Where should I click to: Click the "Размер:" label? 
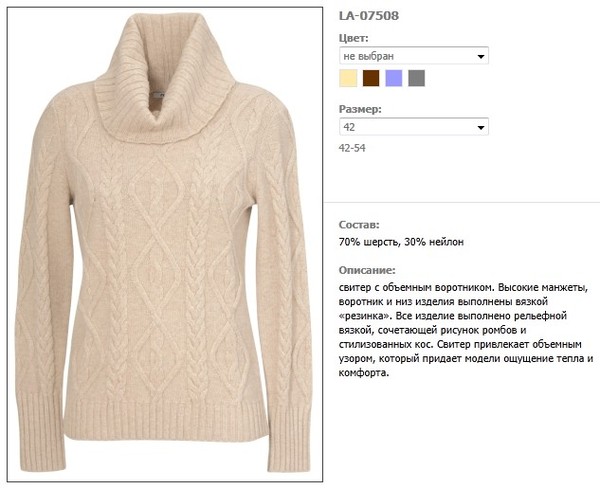[360, 109]
